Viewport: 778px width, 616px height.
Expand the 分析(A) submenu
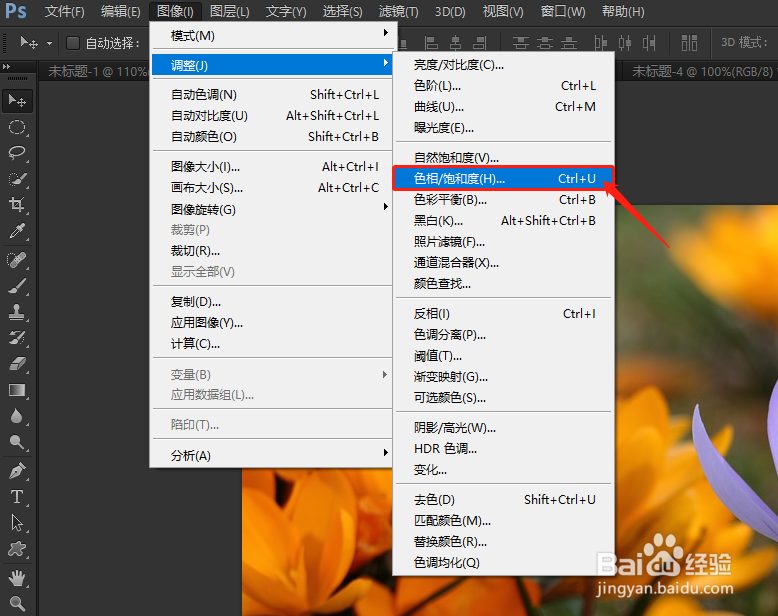[x=271, y=455]
